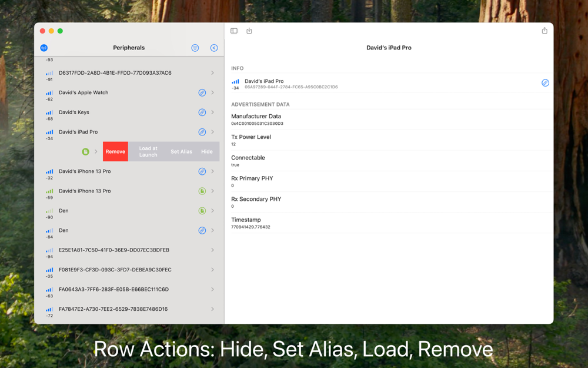Click Remove row action button
Image resolution: width=588 pixels, height=368 pixels.
point(115,151)
